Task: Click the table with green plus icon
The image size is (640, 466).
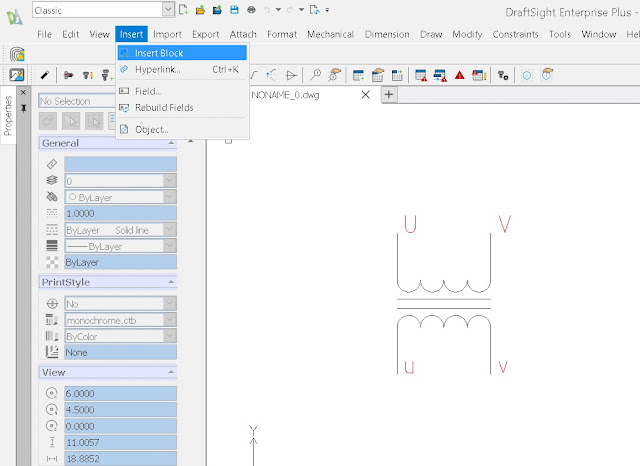Action: pyautogui.click(x=358, y=75)
